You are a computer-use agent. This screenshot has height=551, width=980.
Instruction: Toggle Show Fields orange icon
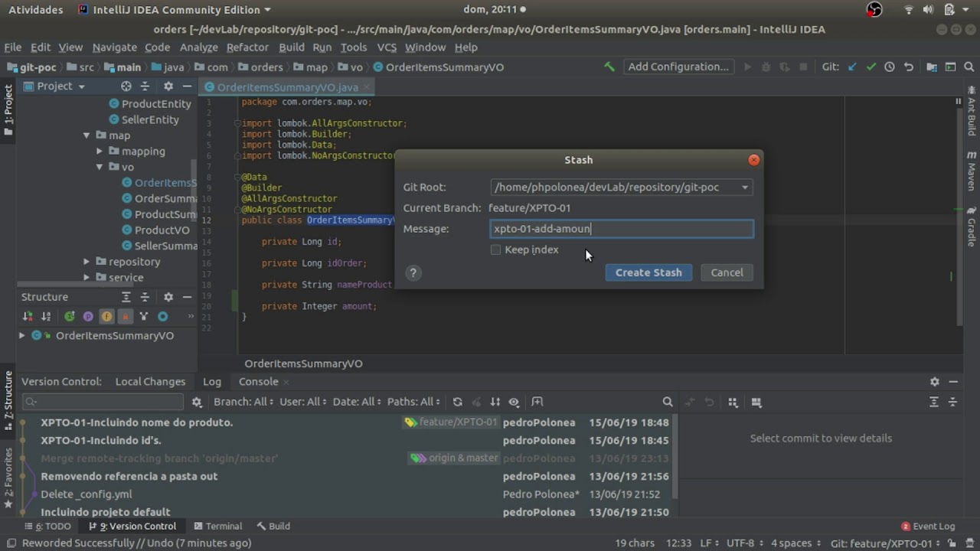[106, 316]
